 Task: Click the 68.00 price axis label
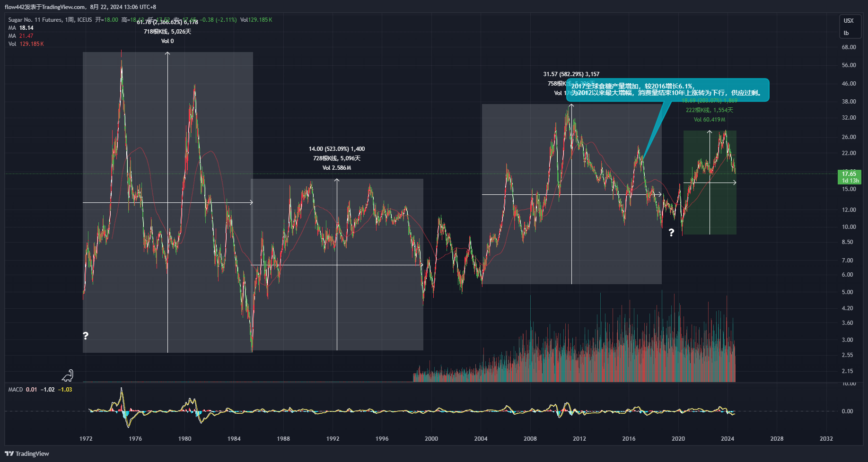[849, 47]
